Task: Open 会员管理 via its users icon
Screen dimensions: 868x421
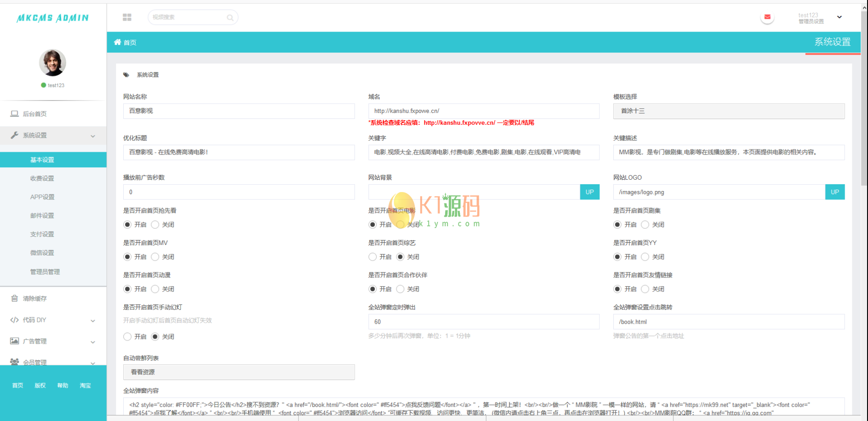Action: [x=14, y=362]
